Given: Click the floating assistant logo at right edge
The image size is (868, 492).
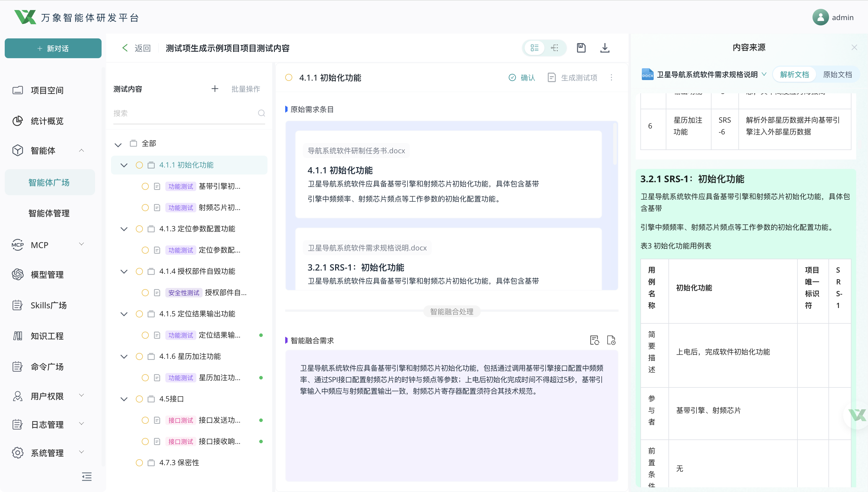Looking at the screenshot, I should point(857,415).
